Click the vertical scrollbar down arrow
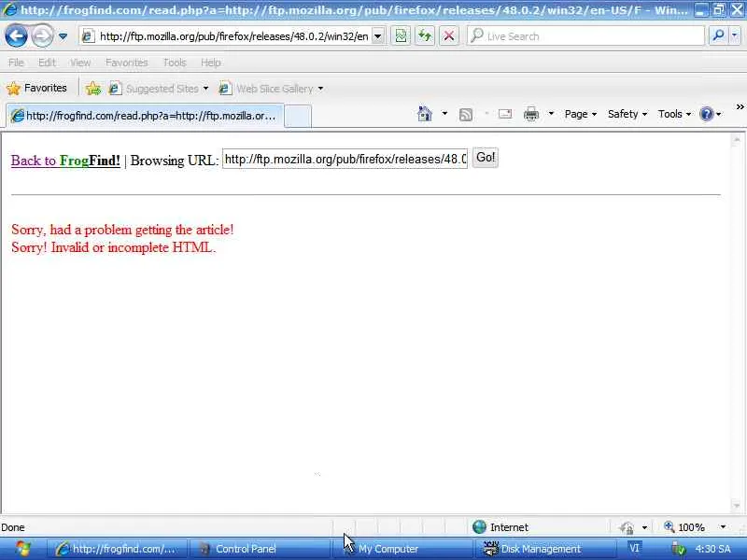 737,506
